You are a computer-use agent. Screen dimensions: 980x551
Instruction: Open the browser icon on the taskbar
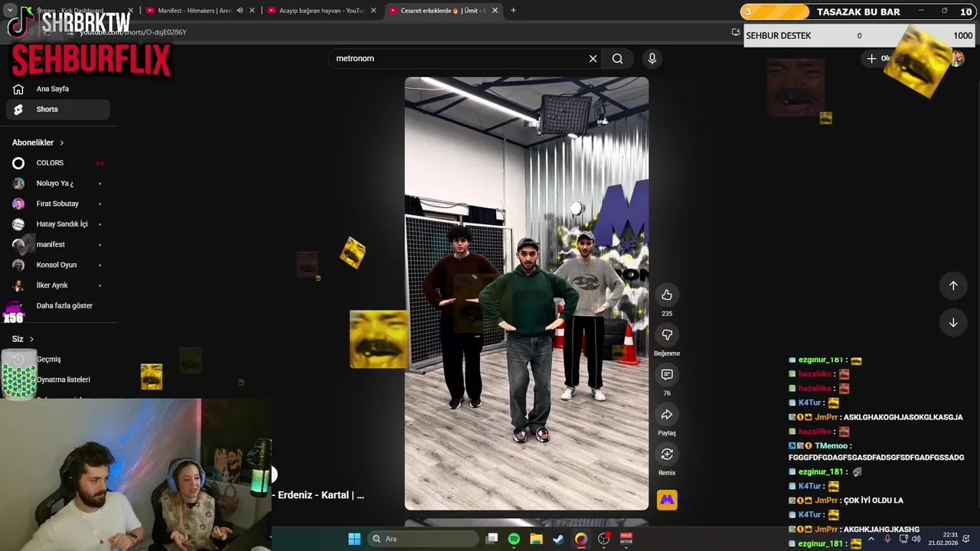click(x=581, y=539)
